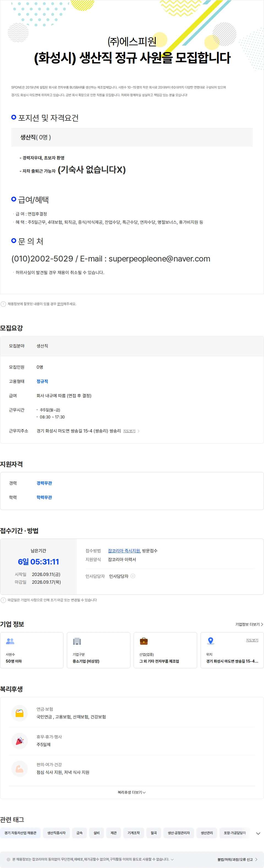The image size is (264, 868).
Task: Click the info icon beside 채용정보에 잘못된 내용이
Action: click(x=3, y=304)
